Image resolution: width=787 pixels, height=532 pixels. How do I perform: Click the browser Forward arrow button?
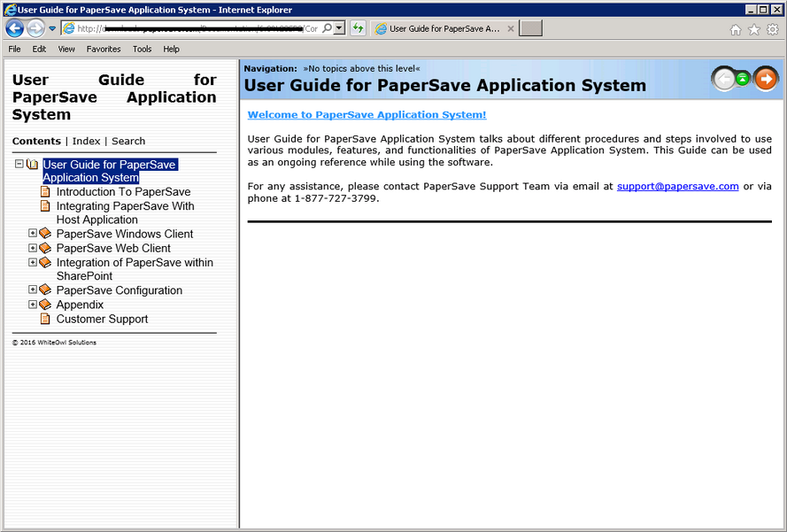(x=35, y=28)
